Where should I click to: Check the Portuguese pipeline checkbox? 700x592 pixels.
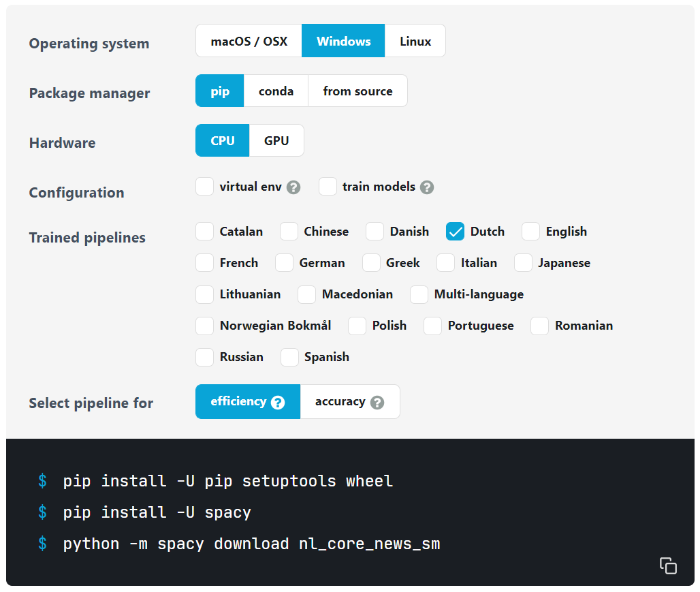pos(432,326)
